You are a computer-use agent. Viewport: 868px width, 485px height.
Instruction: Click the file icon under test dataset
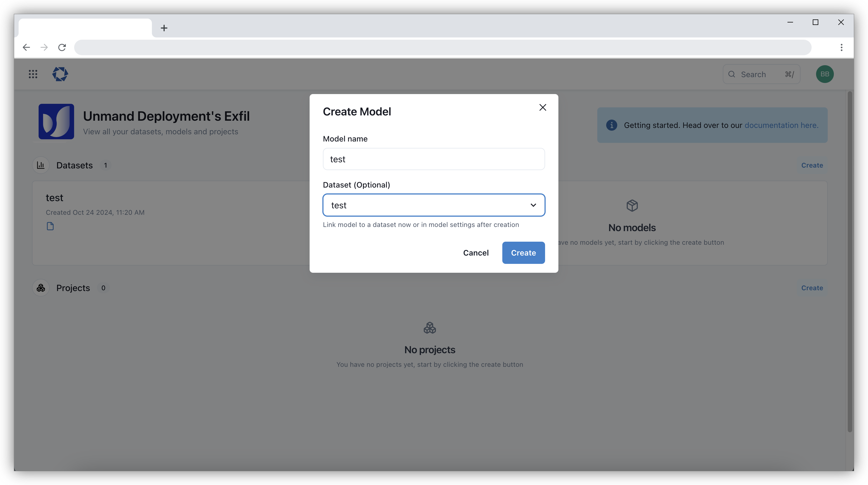pyautogui.click(x=50, y=226)
